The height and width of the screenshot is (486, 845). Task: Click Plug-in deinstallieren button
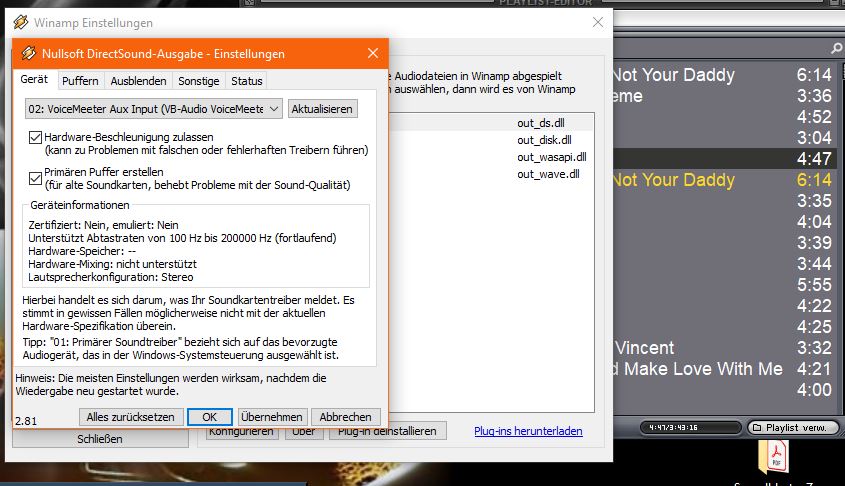pyautogui.click(x=387, y=431)
